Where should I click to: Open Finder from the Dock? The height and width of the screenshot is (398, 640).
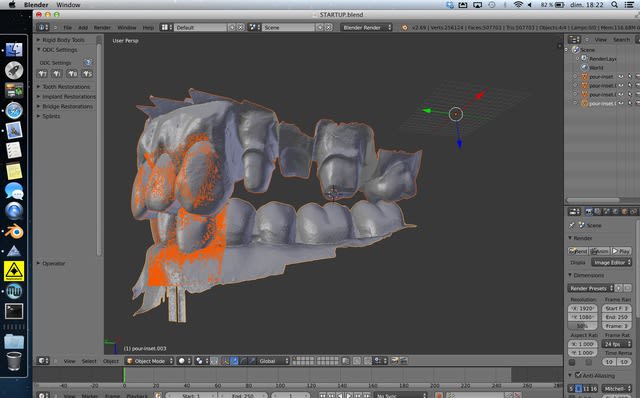14,50
